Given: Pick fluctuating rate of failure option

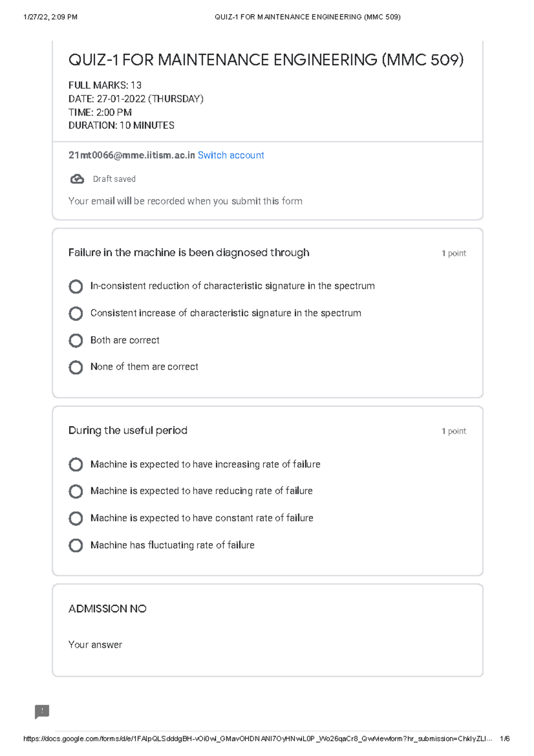Looking at the screenshot, I should [x=76, y=545].
